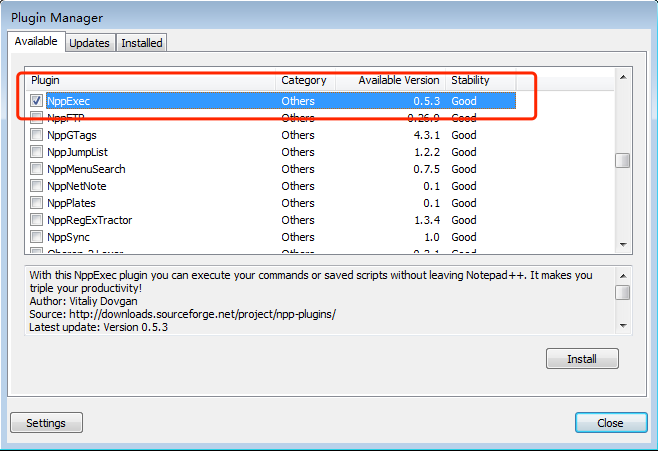Select the NppJumpList plugin name
The height and width of the screenshot is (452, 658).
click(x=77, y=152)
